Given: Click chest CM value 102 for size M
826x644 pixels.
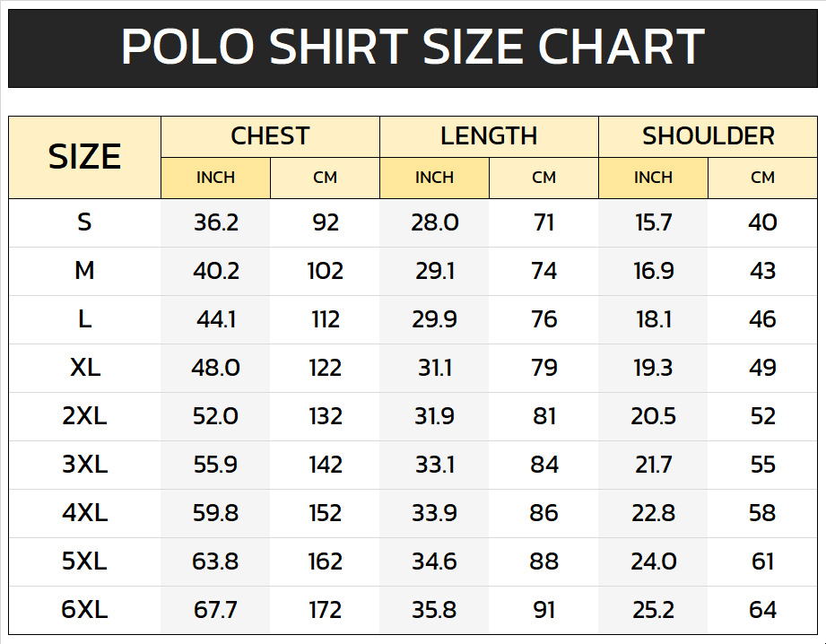Looking at the screenshot, I should coord(325,271).
